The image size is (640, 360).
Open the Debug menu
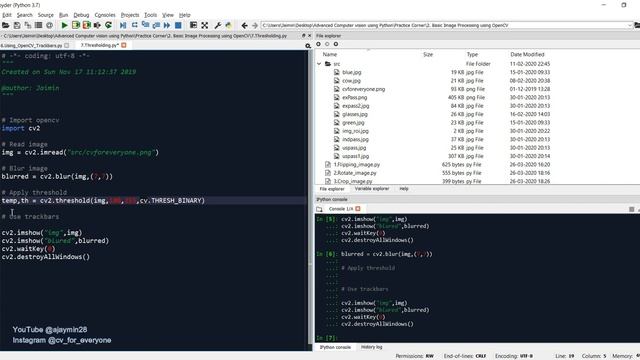(x=81, y=15)
